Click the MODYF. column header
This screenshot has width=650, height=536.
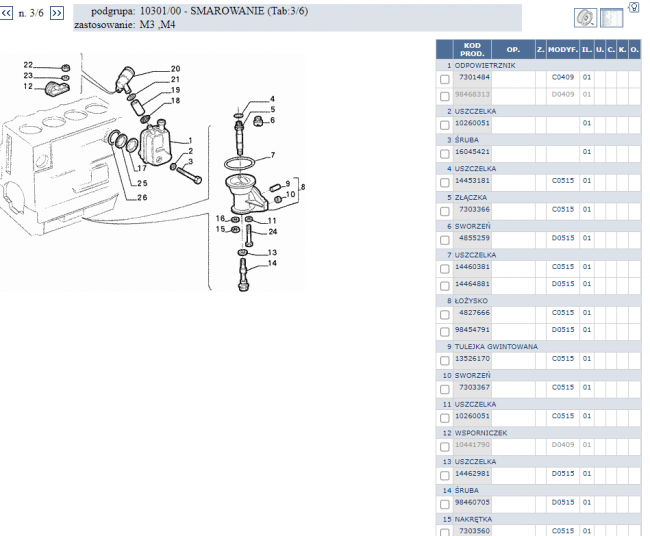point(562,48)
